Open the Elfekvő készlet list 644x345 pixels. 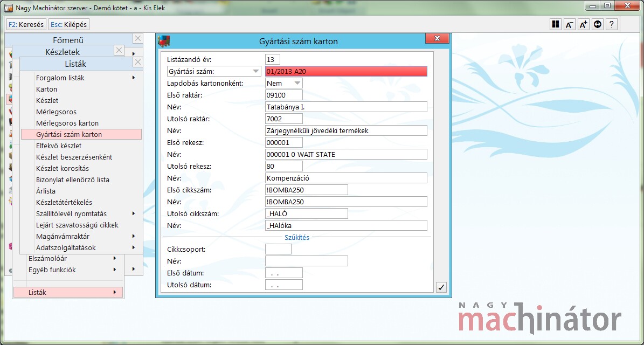[58, 146]
